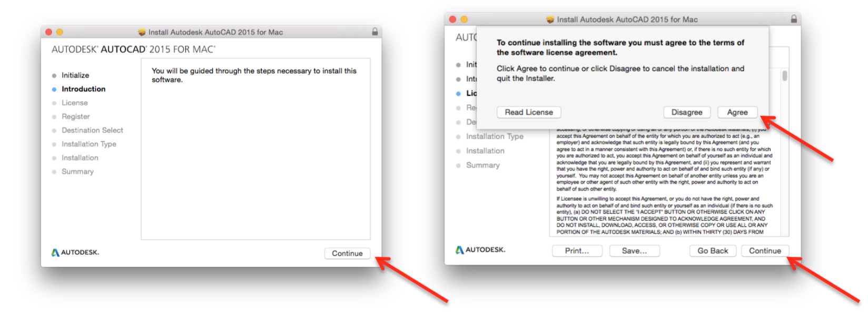Minimize the right installer window

coord(464,19)
